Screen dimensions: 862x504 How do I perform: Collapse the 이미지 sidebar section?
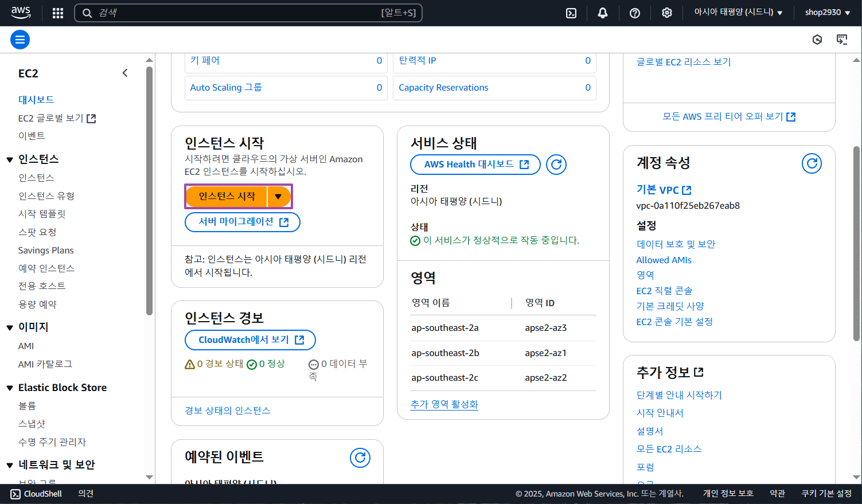(10, 327)
